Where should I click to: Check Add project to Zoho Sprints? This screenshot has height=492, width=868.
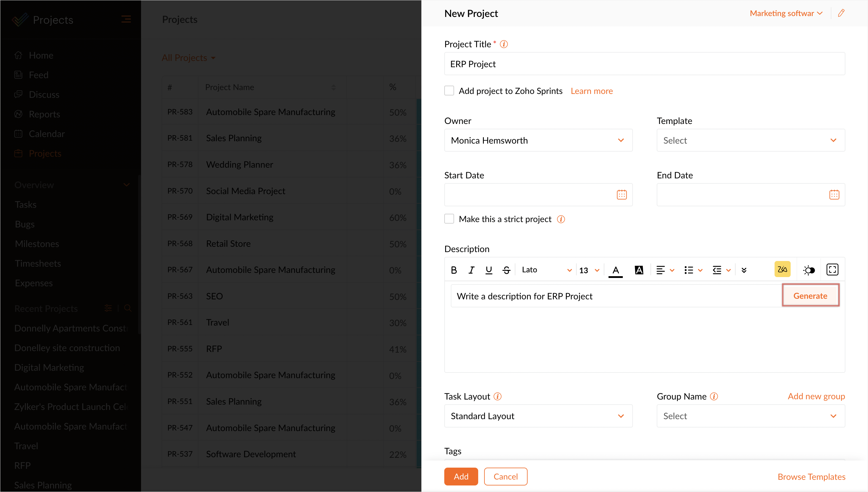tap(449, 91)
